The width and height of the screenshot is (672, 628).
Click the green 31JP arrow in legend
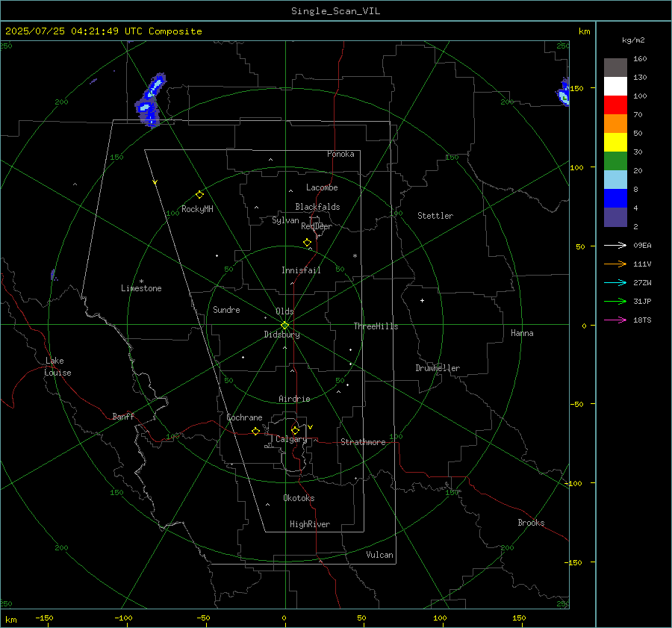pyautogui.click(x=615, y=302)
